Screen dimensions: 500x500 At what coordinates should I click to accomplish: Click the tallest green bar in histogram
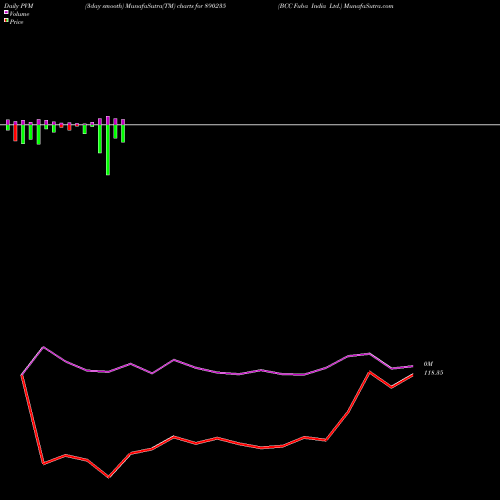point(108,150)
